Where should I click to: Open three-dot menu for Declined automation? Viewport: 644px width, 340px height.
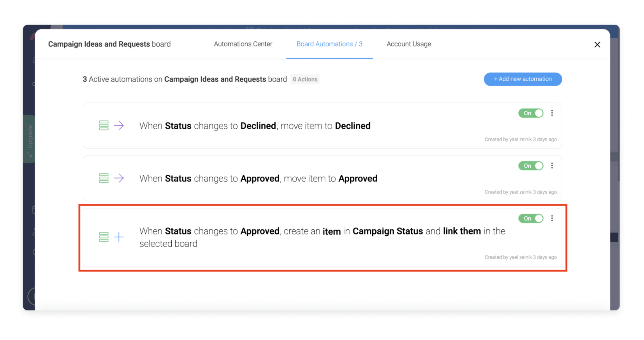pyautogui.click(x=552, y=113)
